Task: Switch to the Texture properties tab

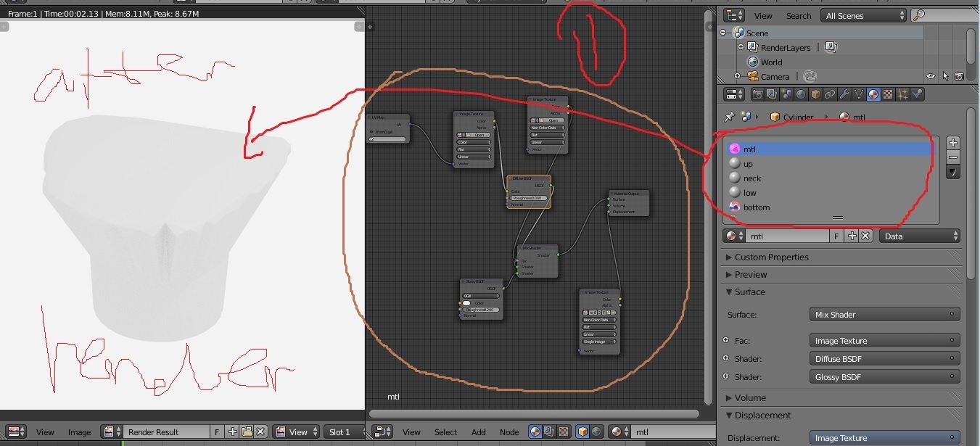Action: pos(888,94)
